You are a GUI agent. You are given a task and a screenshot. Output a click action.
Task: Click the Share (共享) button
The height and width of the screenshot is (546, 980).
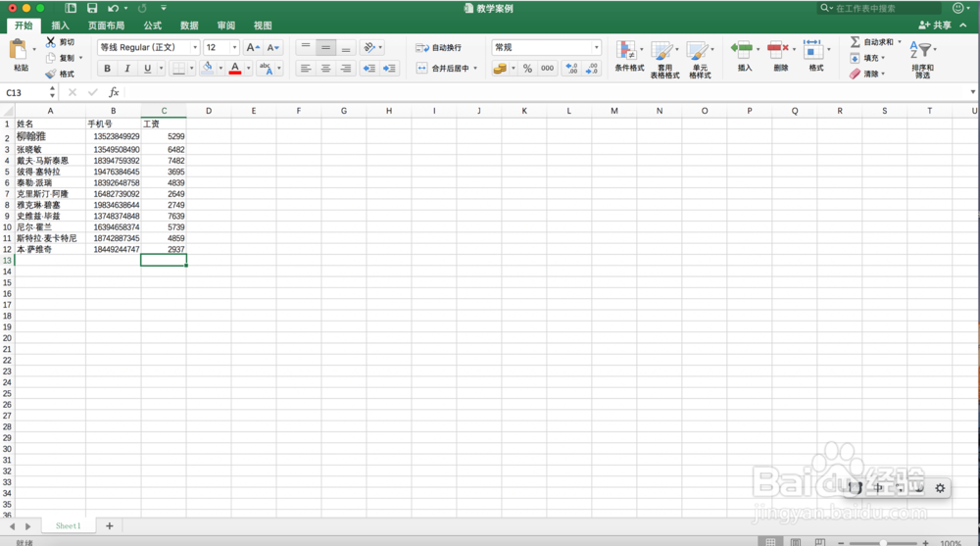coord(935,25)
